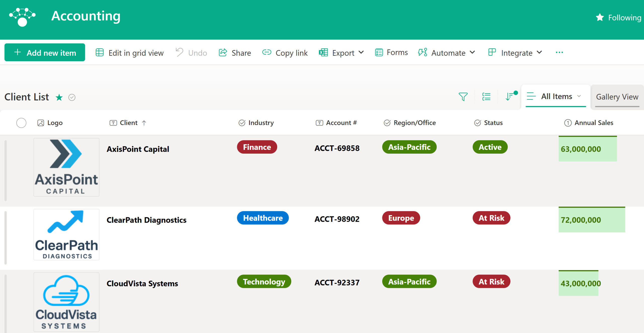Image resolution: width=644 pixels, height=333 pixels.
Task: Click the Add new item button
Action: [x=45, y=52]
